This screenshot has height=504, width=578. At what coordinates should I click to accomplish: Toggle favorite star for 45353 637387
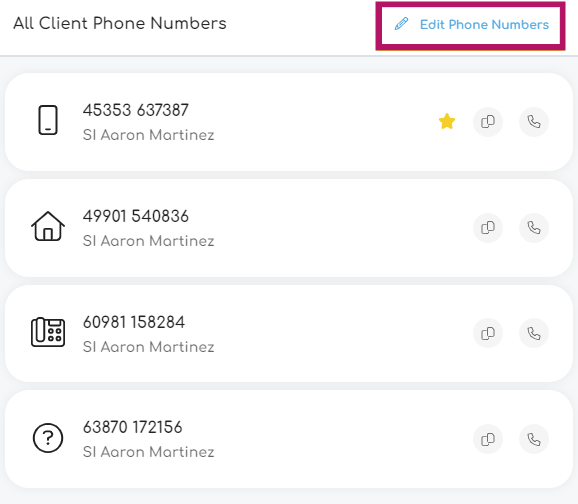[x=447, y=121]
